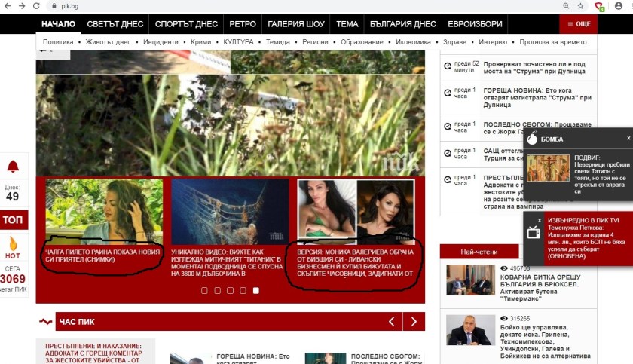
Task: Select the third carousel indicator square
Action: point(230,290)
